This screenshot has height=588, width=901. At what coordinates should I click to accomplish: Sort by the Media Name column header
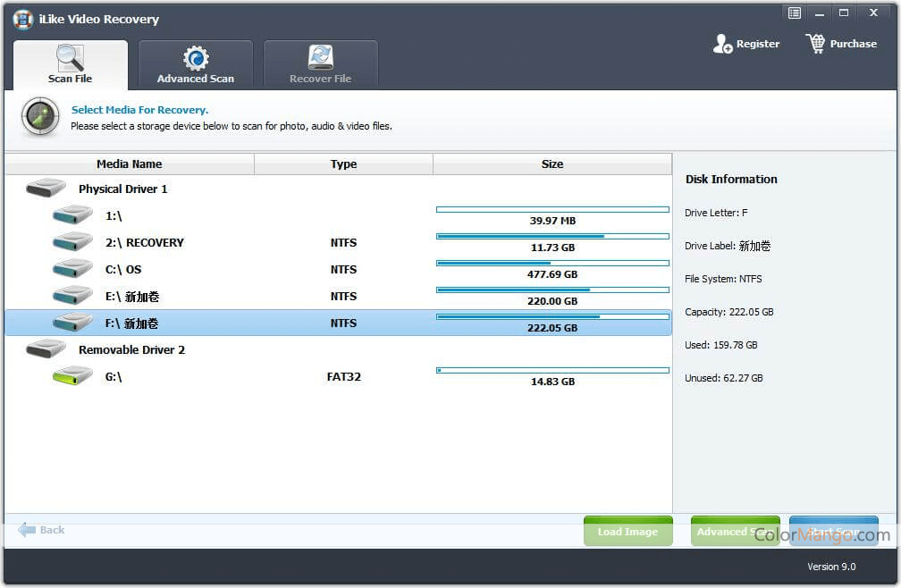point(130,164)
